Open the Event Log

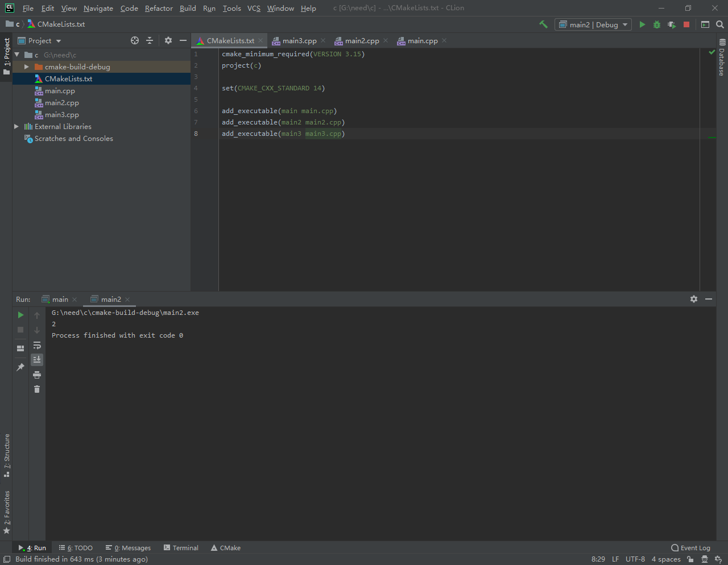[x=690, y=547]
